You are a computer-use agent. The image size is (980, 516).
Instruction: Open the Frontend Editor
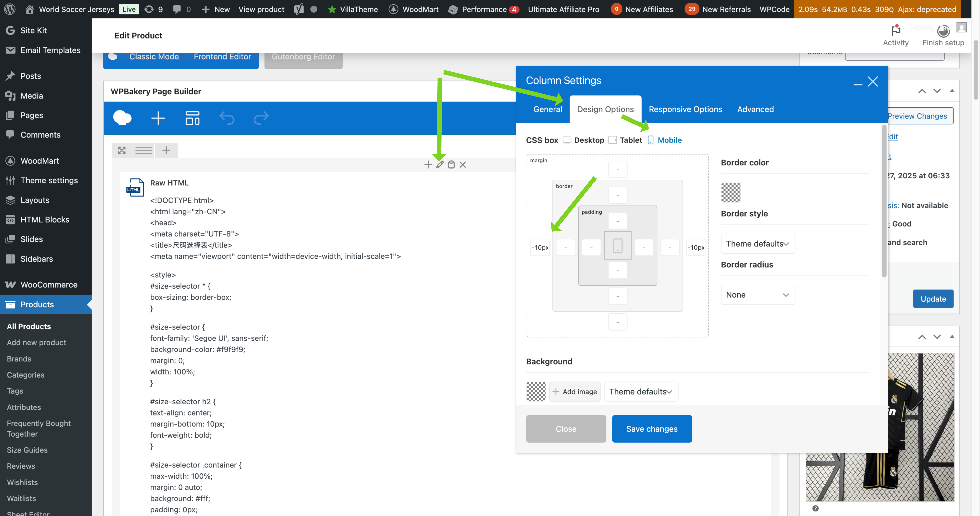pos(222,57)
